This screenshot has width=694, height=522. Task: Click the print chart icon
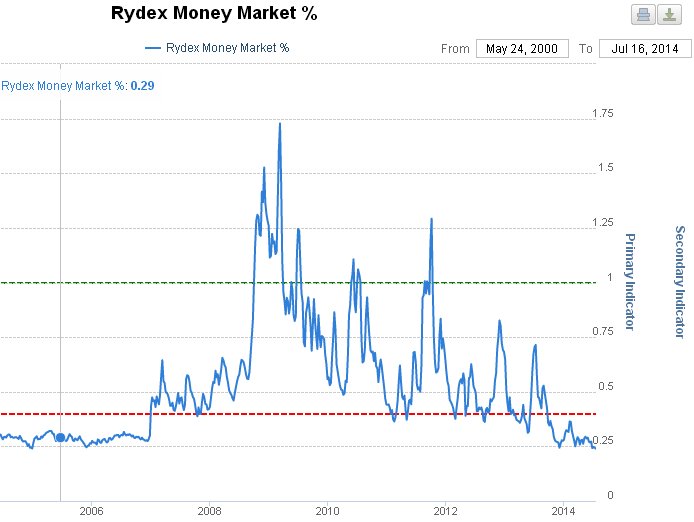(641, 14)
